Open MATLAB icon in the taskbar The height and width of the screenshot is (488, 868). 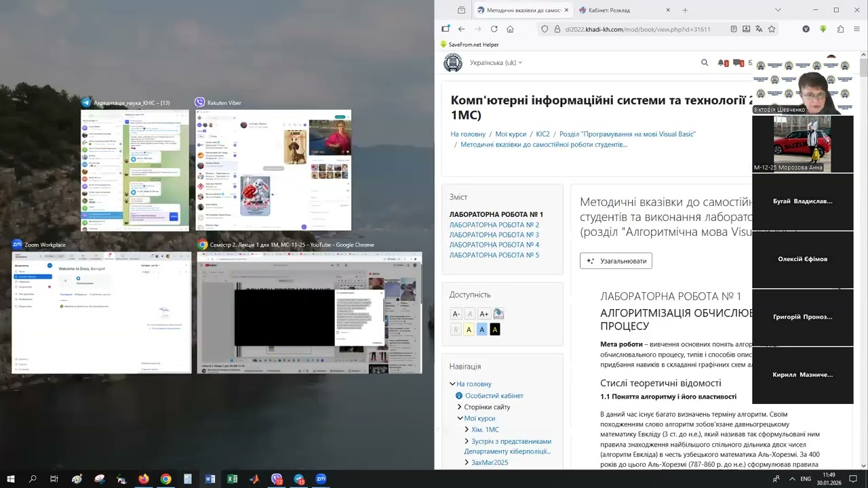point(254,479)
